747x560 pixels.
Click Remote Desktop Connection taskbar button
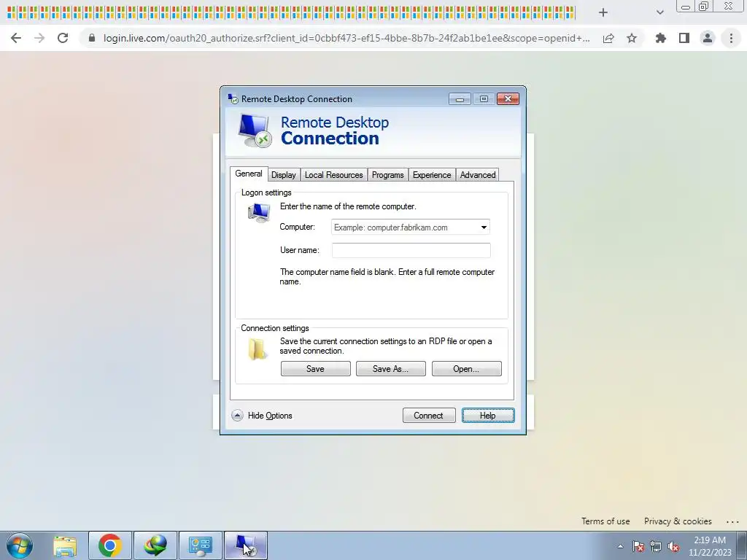click(x=246, y=545)
